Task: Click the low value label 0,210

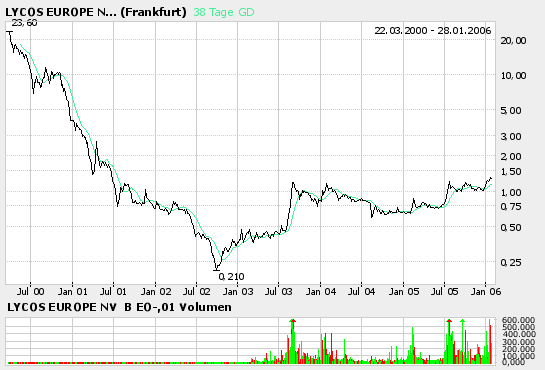Action: [231, 277]
